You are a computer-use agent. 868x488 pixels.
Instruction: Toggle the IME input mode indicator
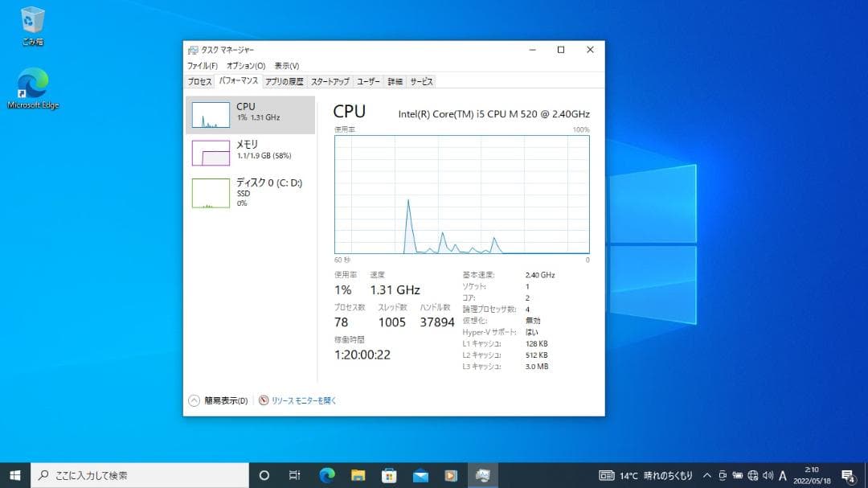click(782, 475)
